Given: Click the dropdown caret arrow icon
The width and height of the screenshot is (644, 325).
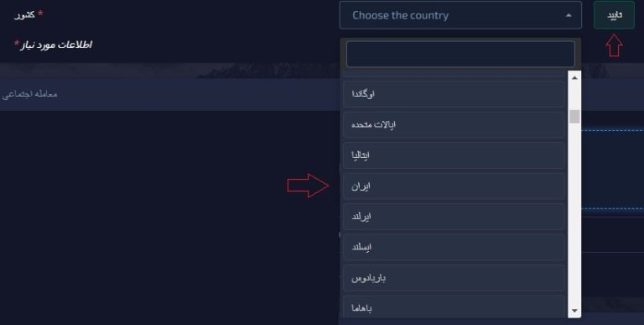Looking at the screenshot, I should 569,16.
